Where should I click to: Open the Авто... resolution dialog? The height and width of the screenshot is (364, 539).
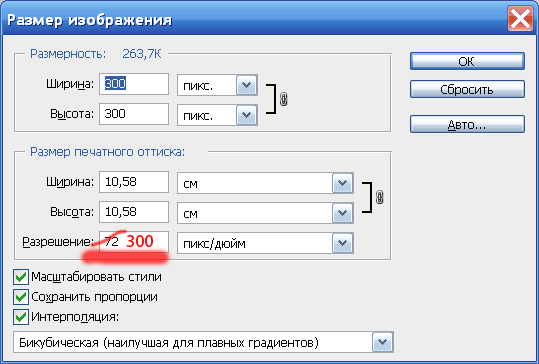pyautogui.click(x=467, y=124)
